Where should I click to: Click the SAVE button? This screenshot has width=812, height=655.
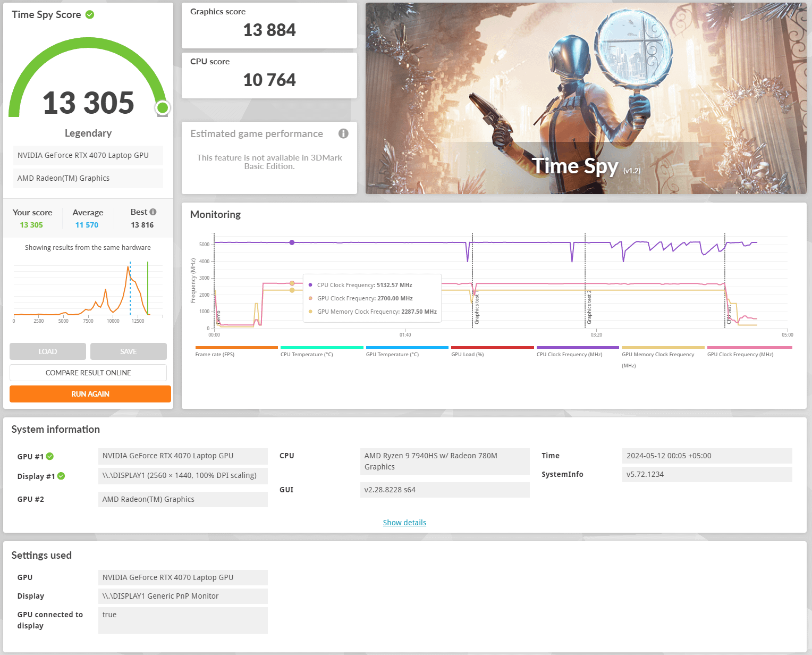click(x=129, y=351)
